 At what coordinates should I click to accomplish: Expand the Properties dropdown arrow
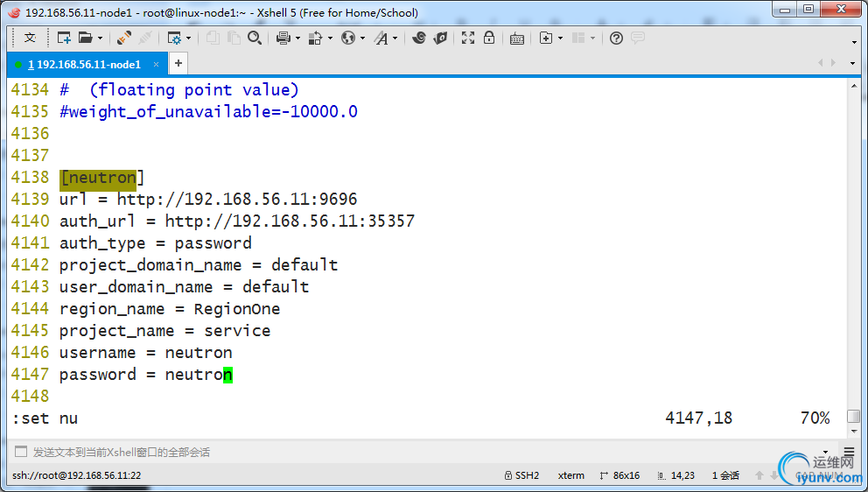point(189,39)
